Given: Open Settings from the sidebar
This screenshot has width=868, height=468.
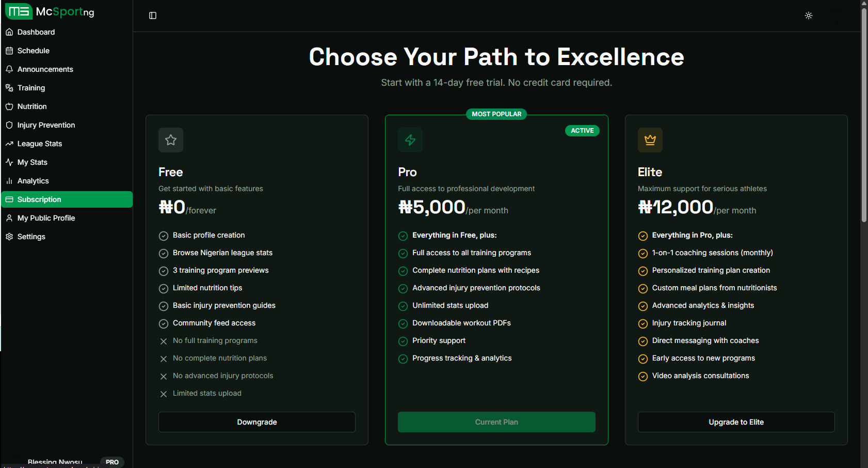Looking at the screenshot, I should pyautogui.click(x=31, y=237).
